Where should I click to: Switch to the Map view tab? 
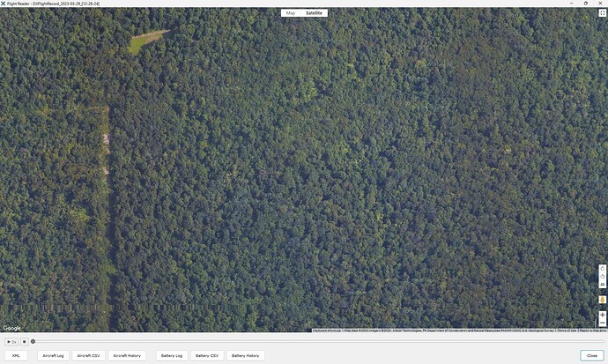tap(290, 13)
